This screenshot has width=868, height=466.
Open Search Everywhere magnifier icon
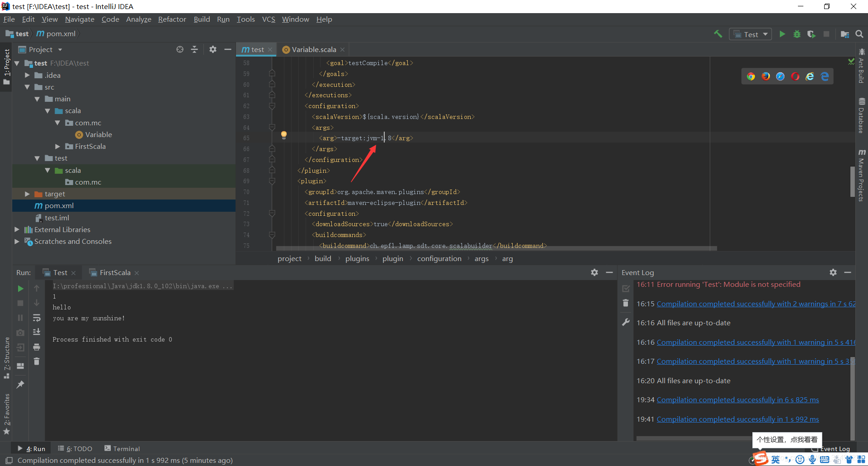pos(859,34)
